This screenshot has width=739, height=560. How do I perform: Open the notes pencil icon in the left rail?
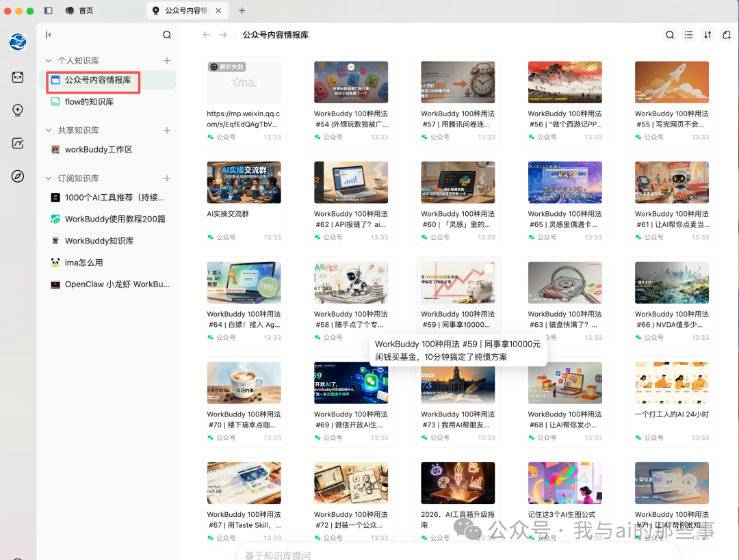point(17,143)
